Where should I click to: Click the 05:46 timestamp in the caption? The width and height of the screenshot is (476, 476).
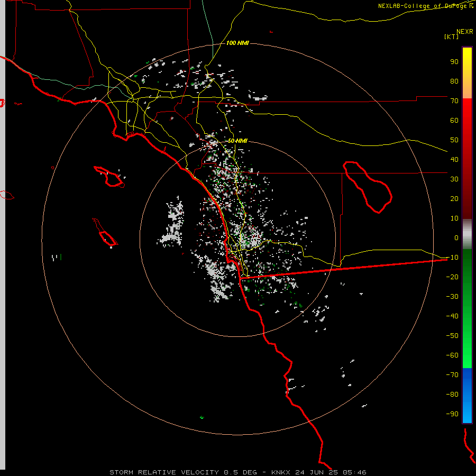[x=354, y=472]
